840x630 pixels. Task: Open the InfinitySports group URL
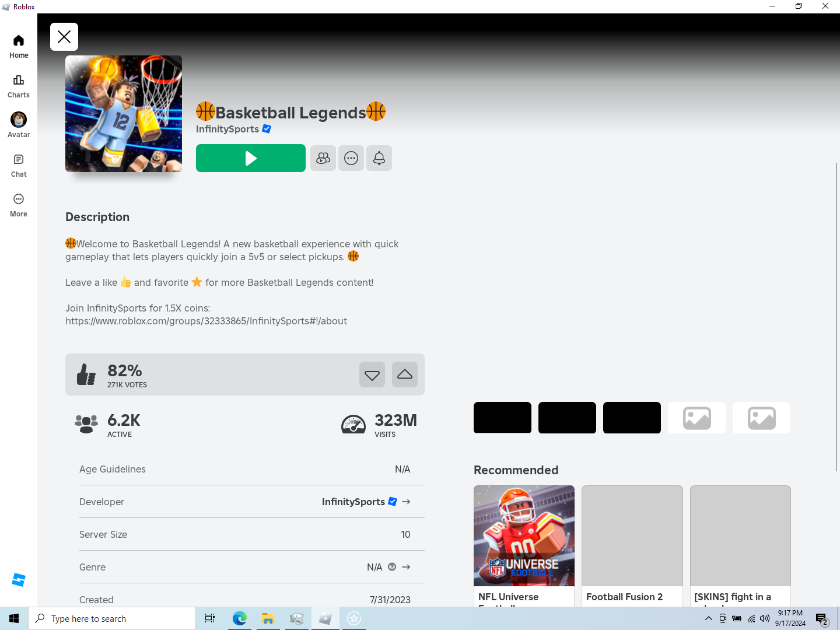point(206,321)
